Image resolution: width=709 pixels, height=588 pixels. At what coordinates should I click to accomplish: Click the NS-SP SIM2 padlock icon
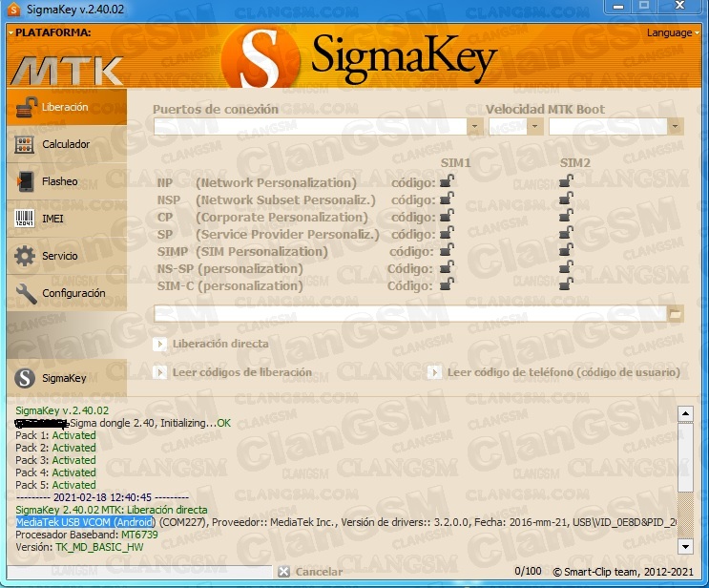566,268
